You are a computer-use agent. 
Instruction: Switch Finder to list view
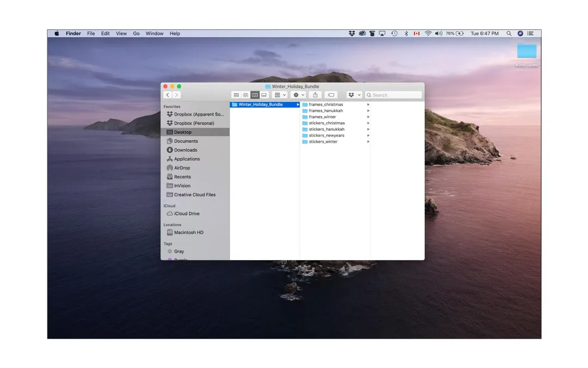(x=245, y=95)
